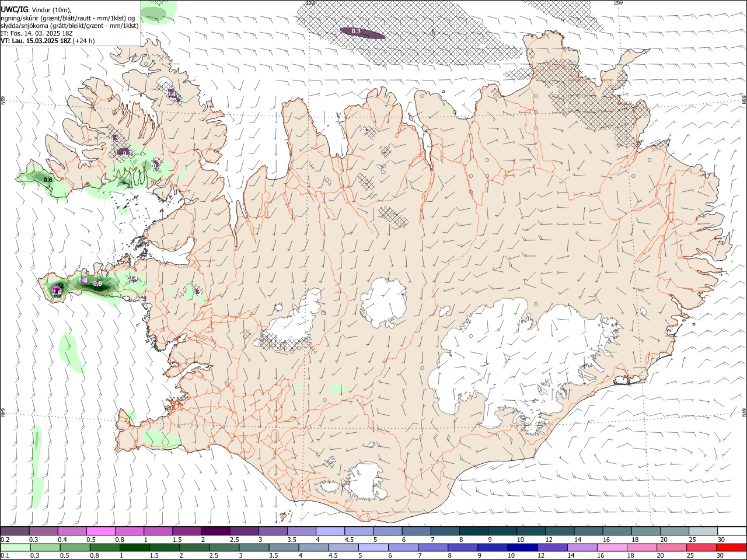Click the '0.6' value label off the west coast
Image resolution: width=747 pixels, height=560 pixels.
(48, 180)
